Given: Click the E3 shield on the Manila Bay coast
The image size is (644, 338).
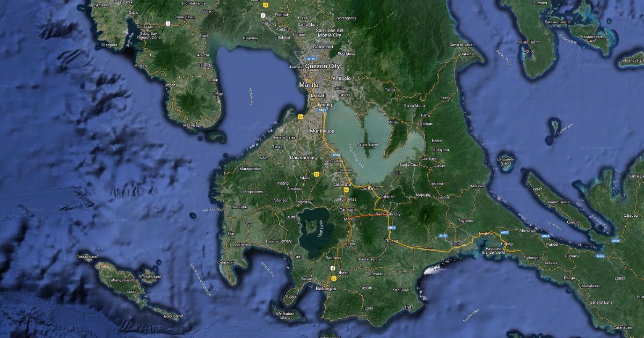Looking at the screenshot, I should 301,116.
